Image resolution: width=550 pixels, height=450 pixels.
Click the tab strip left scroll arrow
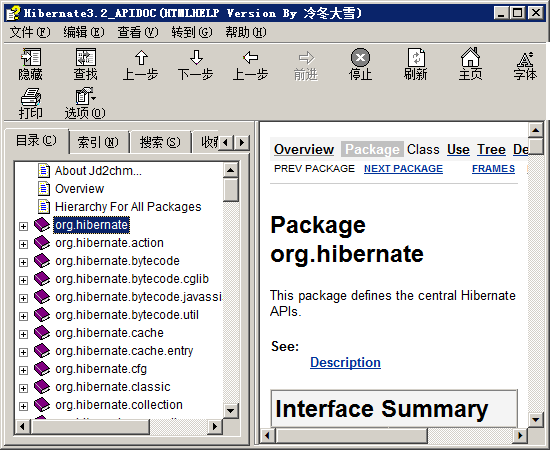point(226,142)
